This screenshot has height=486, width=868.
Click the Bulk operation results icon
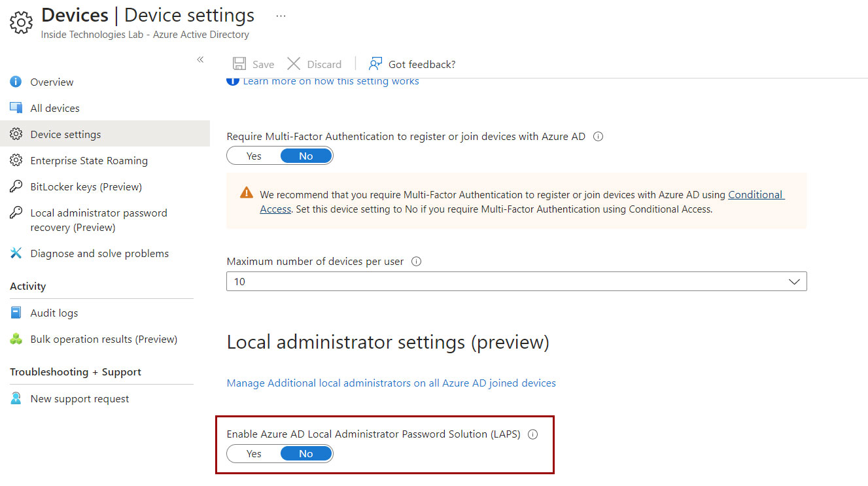tap(15, 339)
